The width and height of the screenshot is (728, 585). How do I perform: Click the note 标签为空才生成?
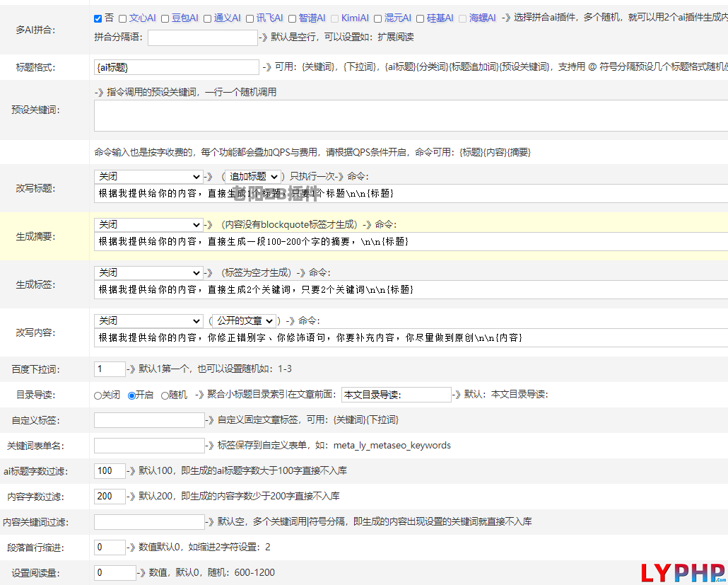pyautogui.click(x=257, y=273)
